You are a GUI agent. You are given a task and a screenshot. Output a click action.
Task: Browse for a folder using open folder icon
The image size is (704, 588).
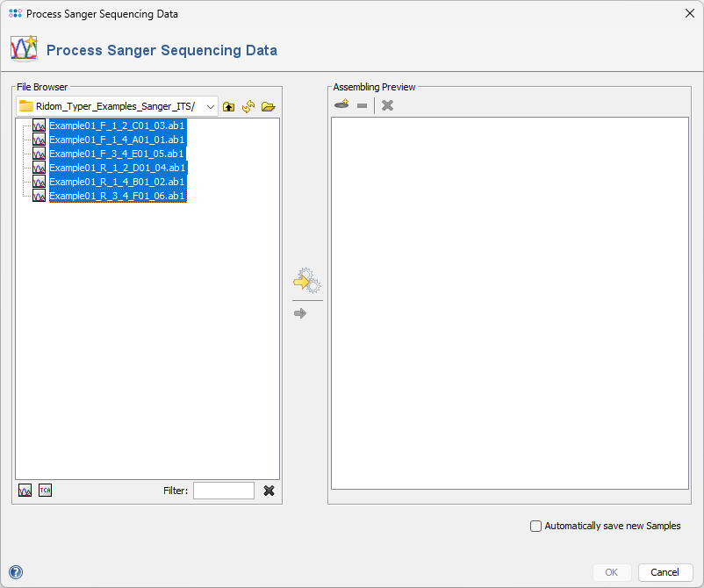tap(268, 106)
